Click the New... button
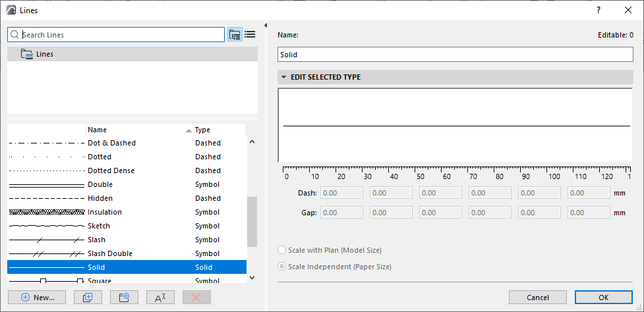Screen dimensions: 644x312 click(37, 297)
